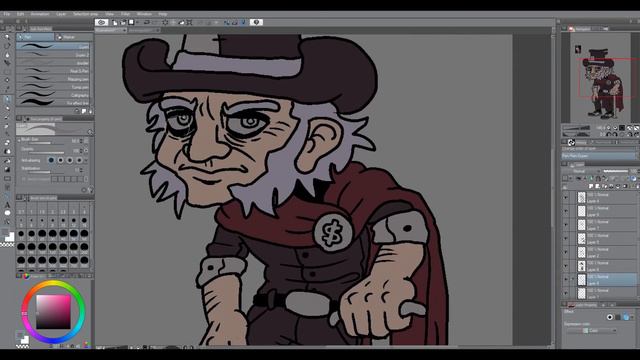
Task: Click the Redo arrow in command bar
Action: pos(154,22)
